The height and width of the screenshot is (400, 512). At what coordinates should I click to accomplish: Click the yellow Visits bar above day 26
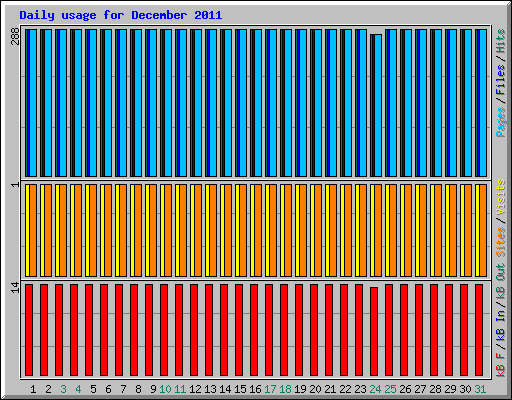(402, 230)
